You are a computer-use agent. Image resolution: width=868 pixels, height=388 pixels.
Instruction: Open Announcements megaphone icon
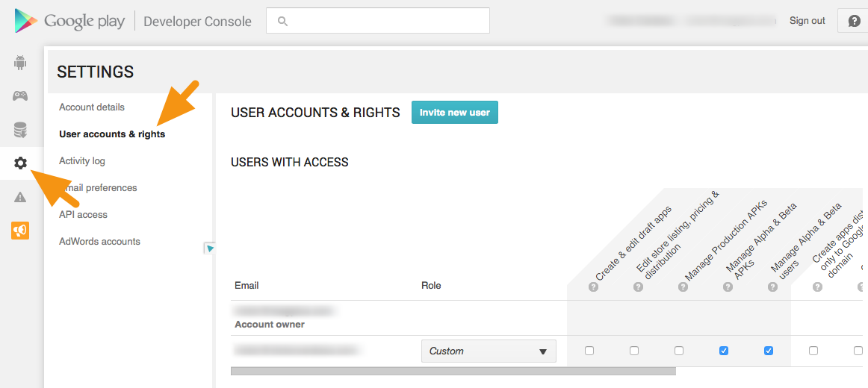point(20,231)
